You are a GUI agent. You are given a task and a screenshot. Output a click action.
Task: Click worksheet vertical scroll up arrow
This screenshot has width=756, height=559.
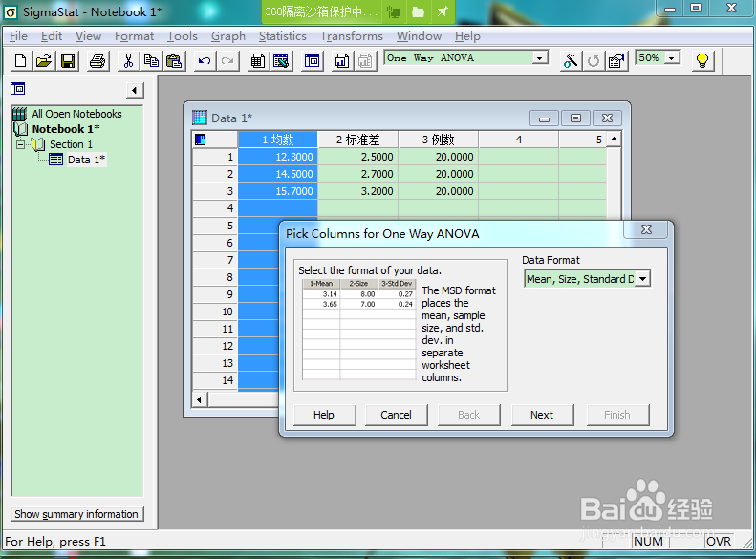614,140
